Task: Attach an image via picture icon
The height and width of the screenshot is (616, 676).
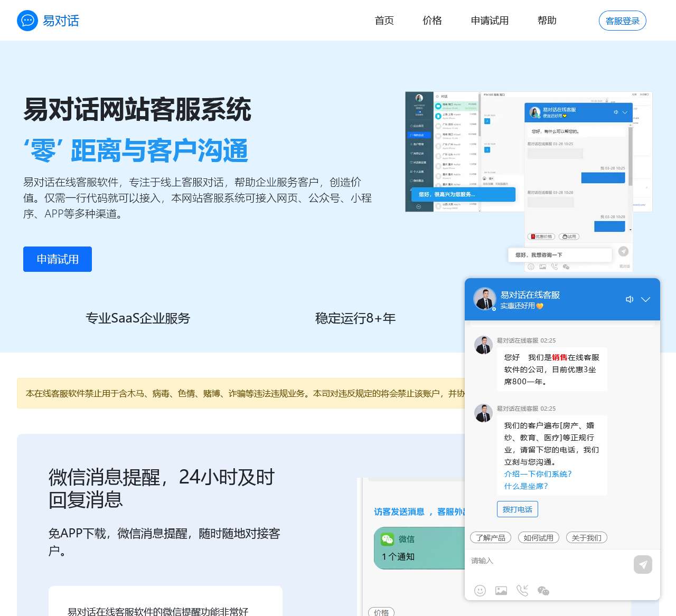Action: tap(501, 591)
